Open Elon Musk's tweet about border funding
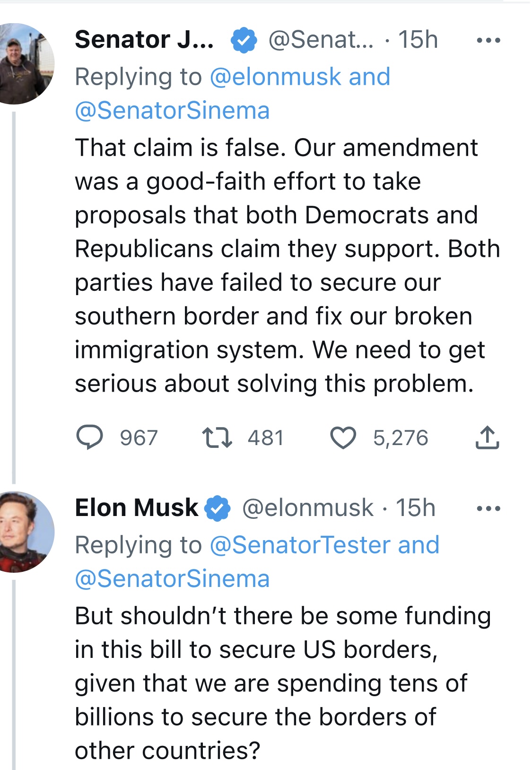The height and width of the screenshot is (770, 532). pyautogui.click(x=283, y=683)
